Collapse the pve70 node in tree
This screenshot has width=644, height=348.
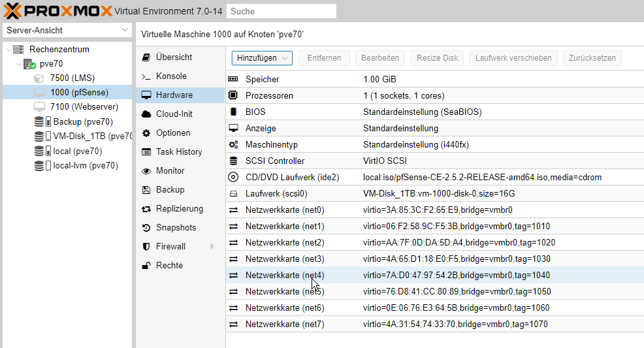[19, 64]
